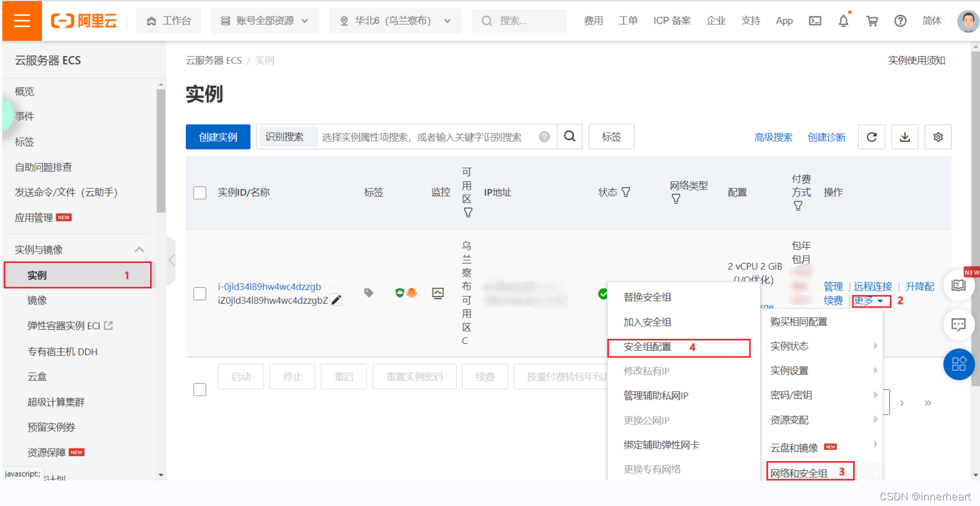Click the Alibaba Cloud logo
The image size is (980, 506).
pos(84,21)
